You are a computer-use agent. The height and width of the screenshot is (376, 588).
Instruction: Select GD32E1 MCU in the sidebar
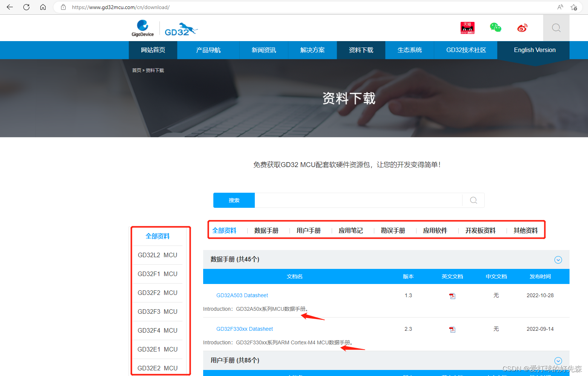coord(158,349)
